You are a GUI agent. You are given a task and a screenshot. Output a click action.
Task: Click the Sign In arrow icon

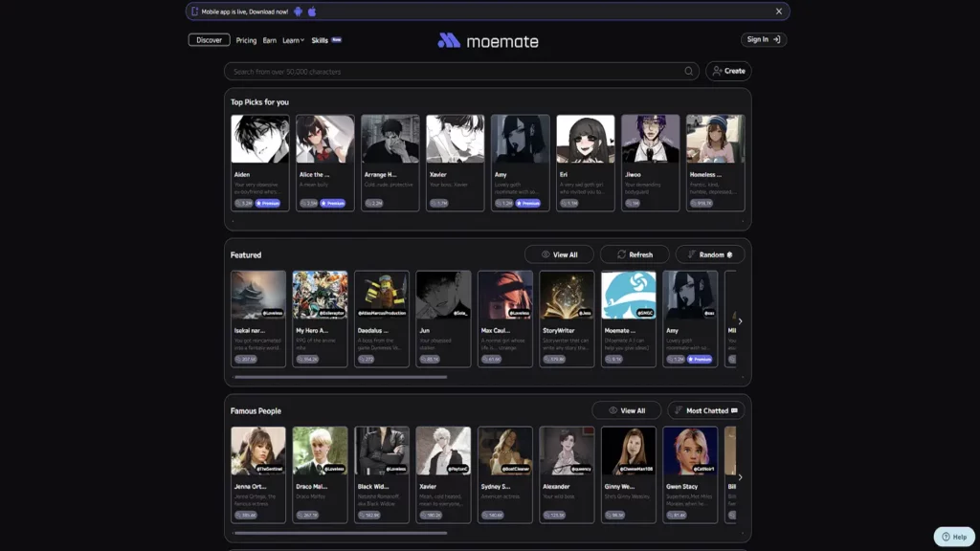[x=778, y=39]
